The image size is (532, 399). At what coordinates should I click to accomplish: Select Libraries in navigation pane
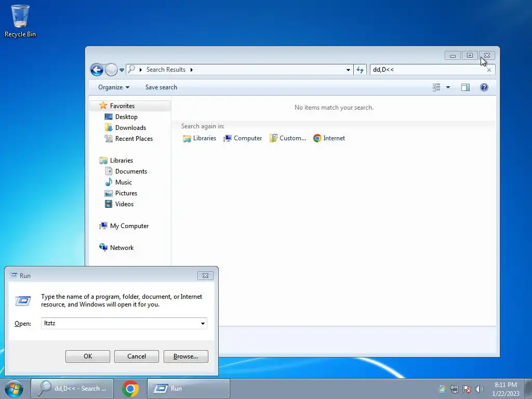(x=121, y=161)
